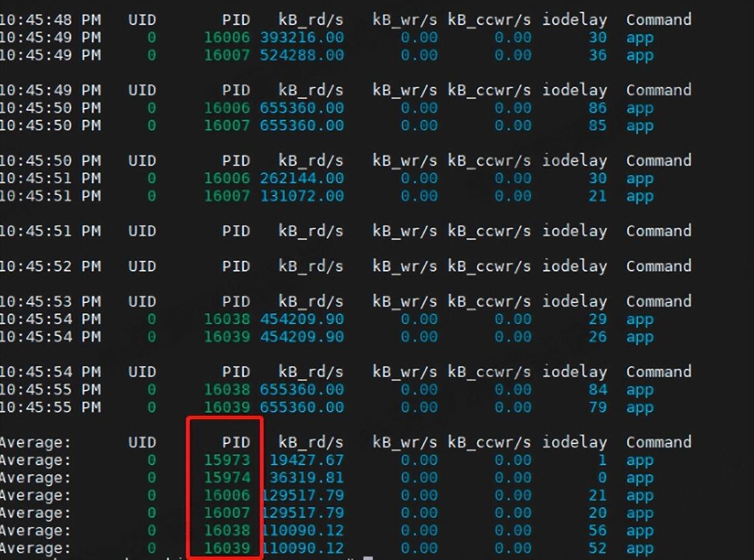
Task: Select PID 15973 in Average rows
Action: coord(227,460)
